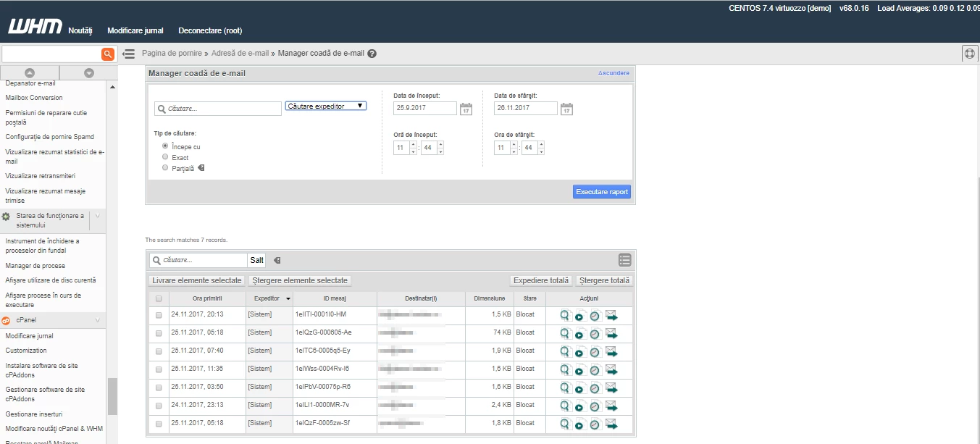
Task: Open the Căutare expeditor dropdown
Action: [326, 106]
